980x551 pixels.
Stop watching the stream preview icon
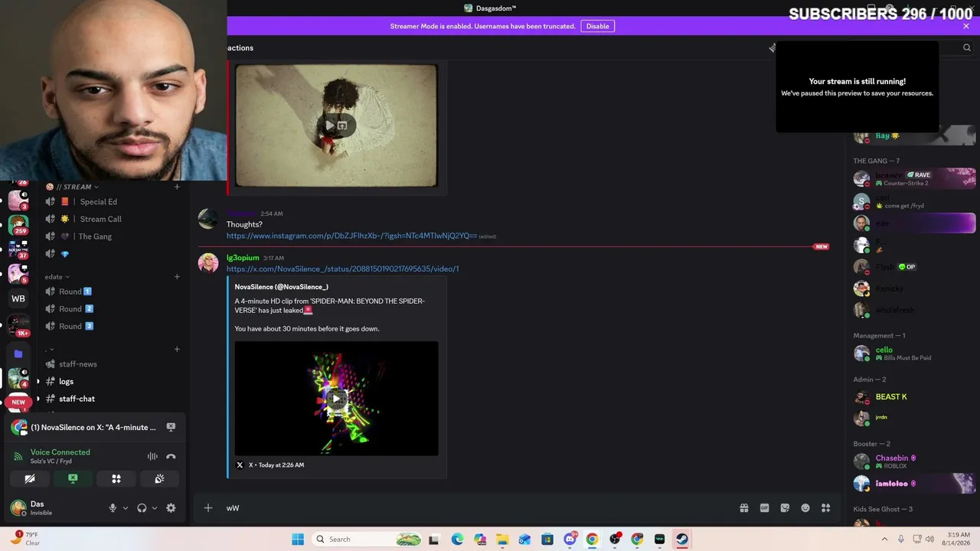click(171, 427)
